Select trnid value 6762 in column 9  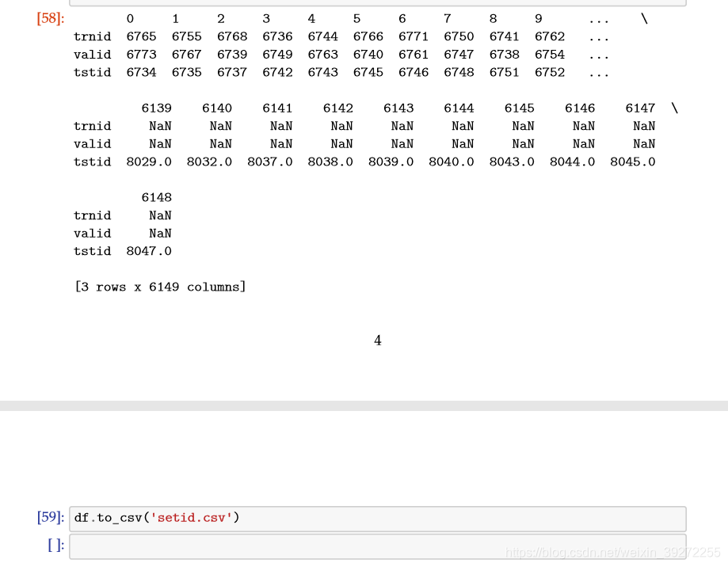click(x=550, y=36)
